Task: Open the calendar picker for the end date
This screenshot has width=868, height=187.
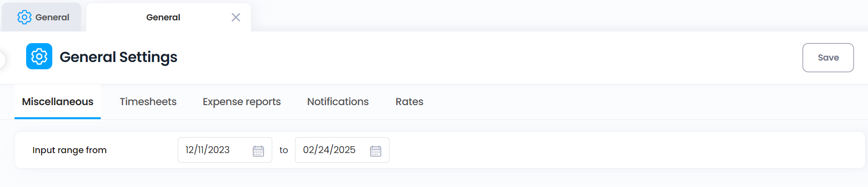Action: click(375, 151)
